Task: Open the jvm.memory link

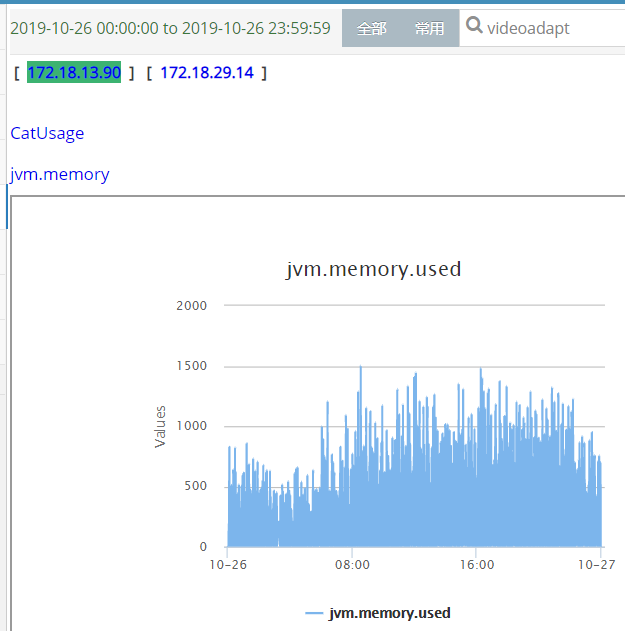Action: (60, 175)
